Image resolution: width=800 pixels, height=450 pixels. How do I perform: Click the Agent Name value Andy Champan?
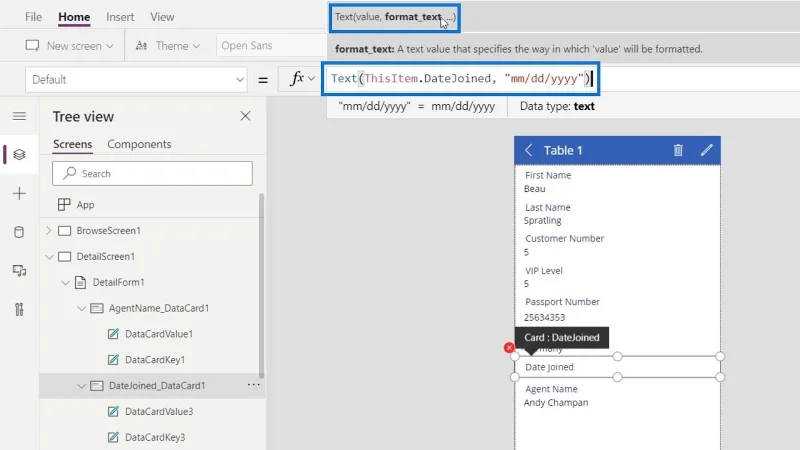click(x=556, y=403)
